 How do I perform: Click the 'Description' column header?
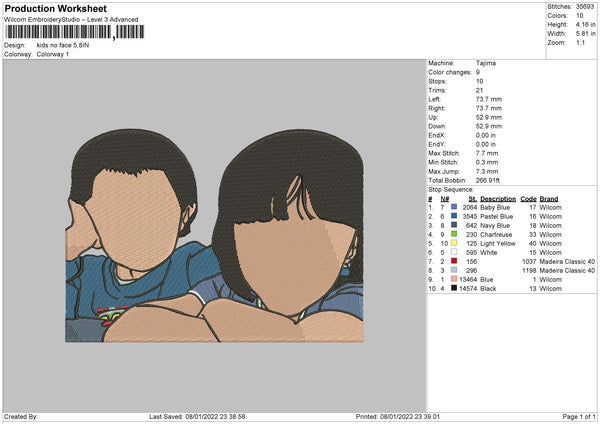498,199
